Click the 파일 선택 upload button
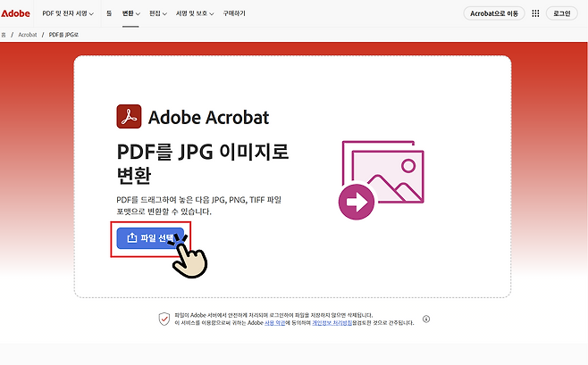This screenshot has width=588, height=365. click(x=150, y=238)
